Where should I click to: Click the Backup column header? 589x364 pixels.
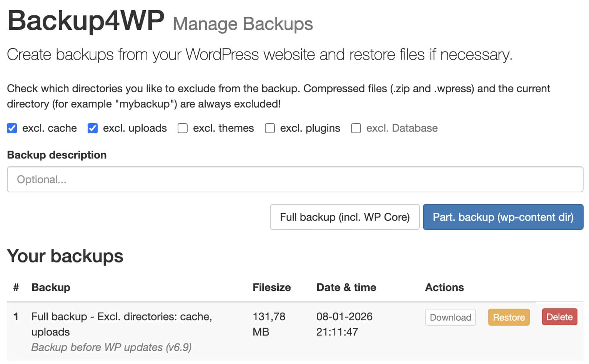click(51, 287)
